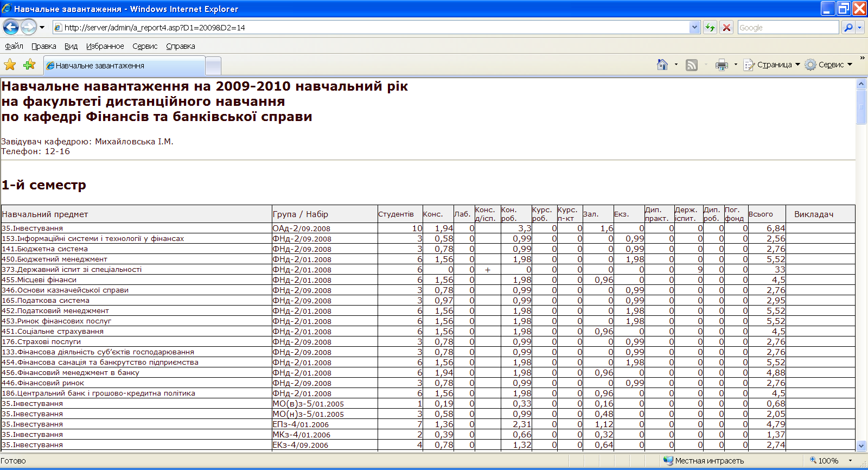Click the Google search box
This screenshot has height=470, width=868.
pos(788,27)
